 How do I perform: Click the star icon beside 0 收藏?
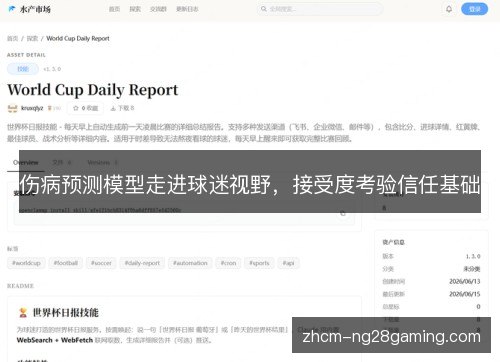point(76,108)
